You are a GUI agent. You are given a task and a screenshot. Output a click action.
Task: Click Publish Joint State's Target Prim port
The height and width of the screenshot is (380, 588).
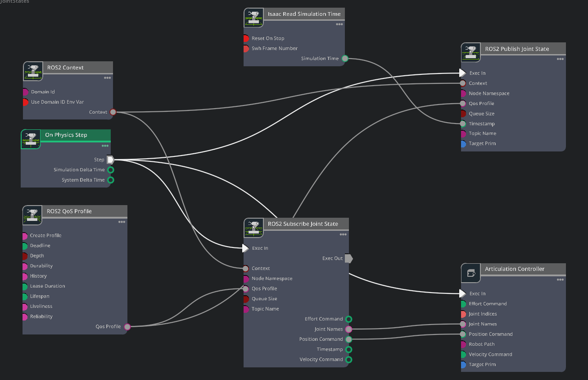(x=463, y=144)
